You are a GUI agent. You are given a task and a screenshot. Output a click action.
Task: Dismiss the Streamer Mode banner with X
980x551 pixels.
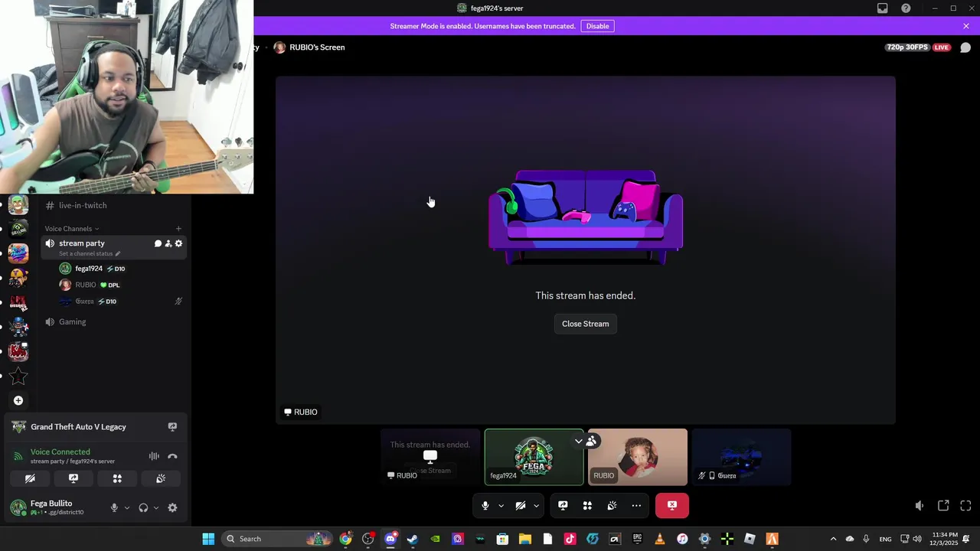[966, 26]
